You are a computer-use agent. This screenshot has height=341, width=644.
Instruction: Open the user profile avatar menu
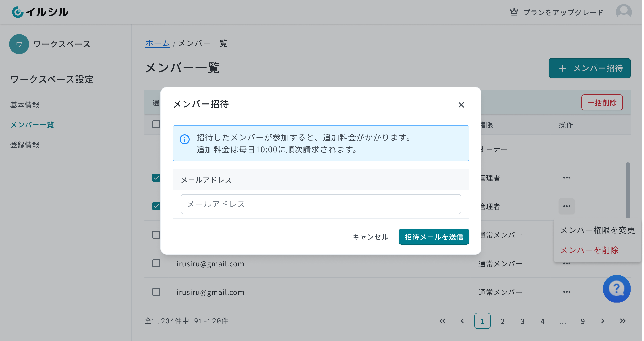point(624,12)
